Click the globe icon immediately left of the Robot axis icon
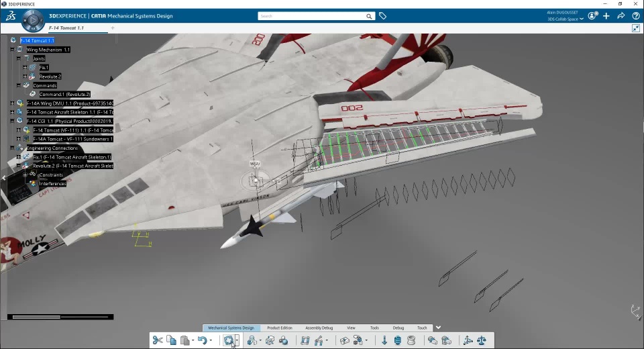The width and height of the screenshot is (644, 349). pyautogui.click(x=447, y=340)
